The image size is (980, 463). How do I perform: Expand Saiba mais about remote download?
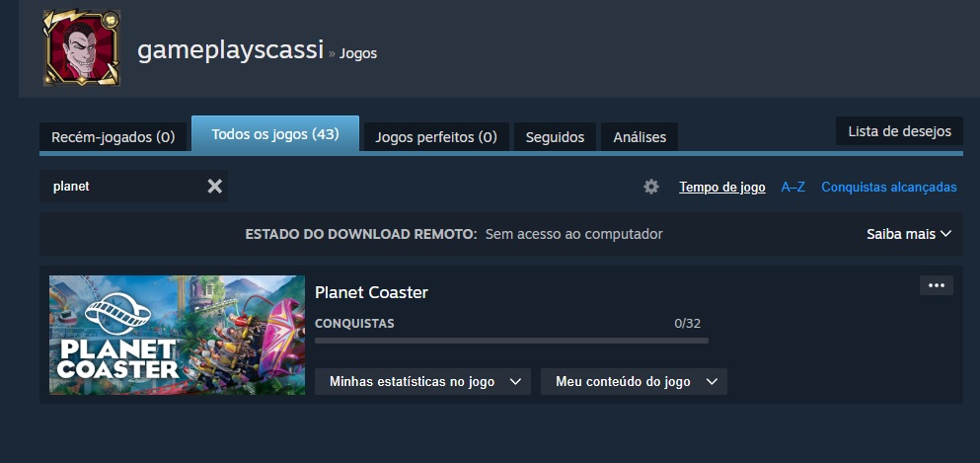(x=909, y=234)
